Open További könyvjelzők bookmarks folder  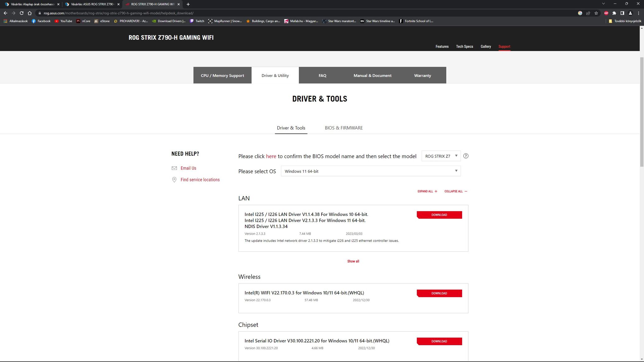[625, 21]
